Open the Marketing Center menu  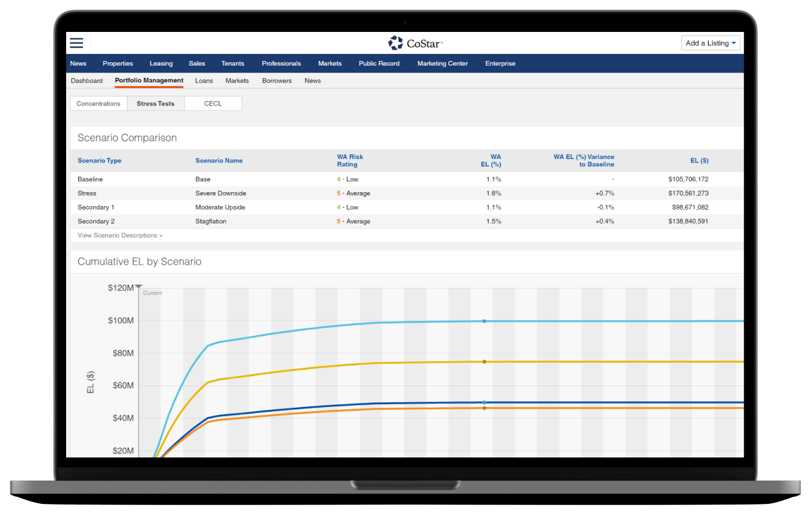coord(443,63)
